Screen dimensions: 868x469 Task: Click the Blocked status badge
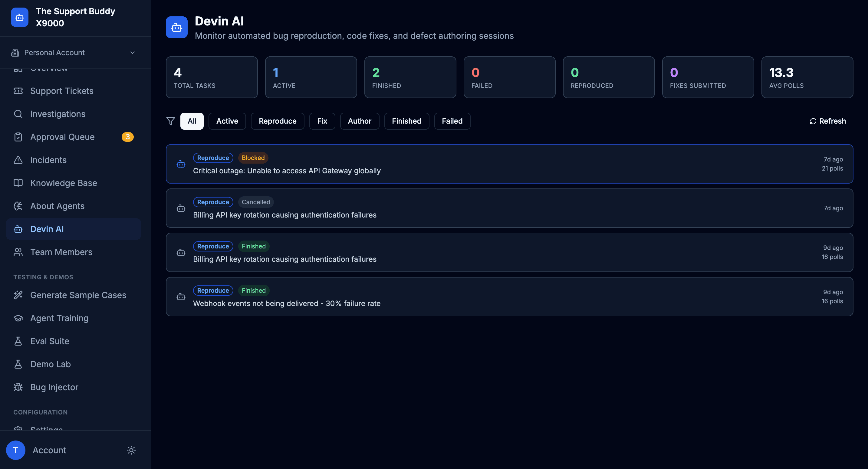coord(253,158)
